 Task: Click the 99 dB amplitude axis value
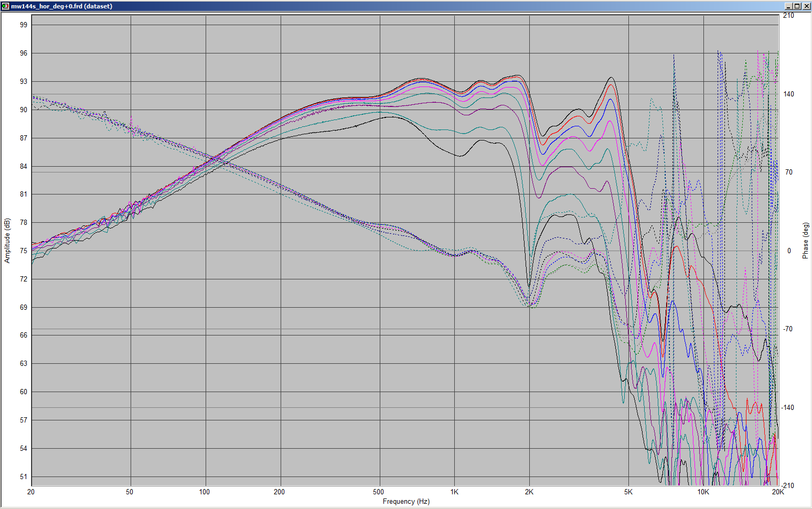pos(24,25)
